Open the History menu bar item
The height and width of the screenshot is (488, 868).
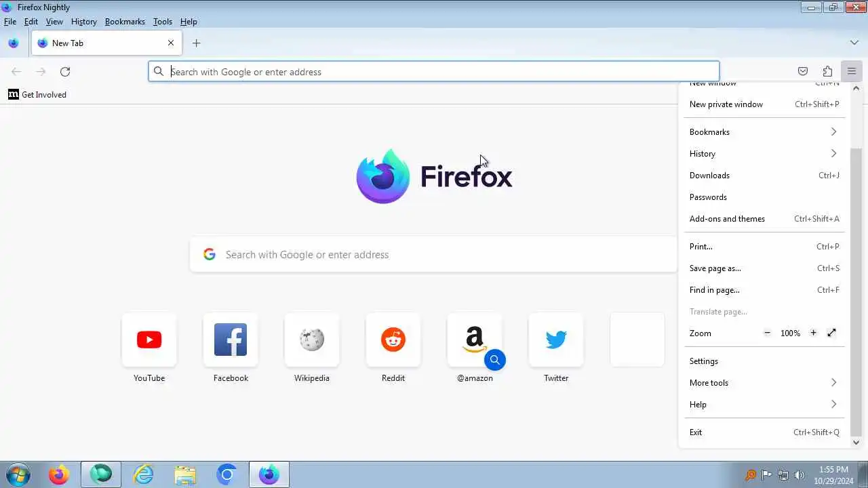[x=84, y=22]
